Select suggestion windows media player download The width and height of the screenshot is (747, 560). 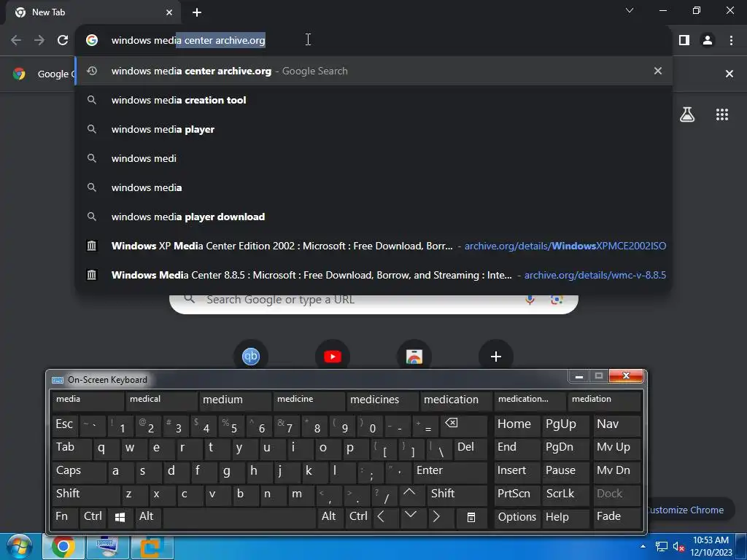(374, 217)
